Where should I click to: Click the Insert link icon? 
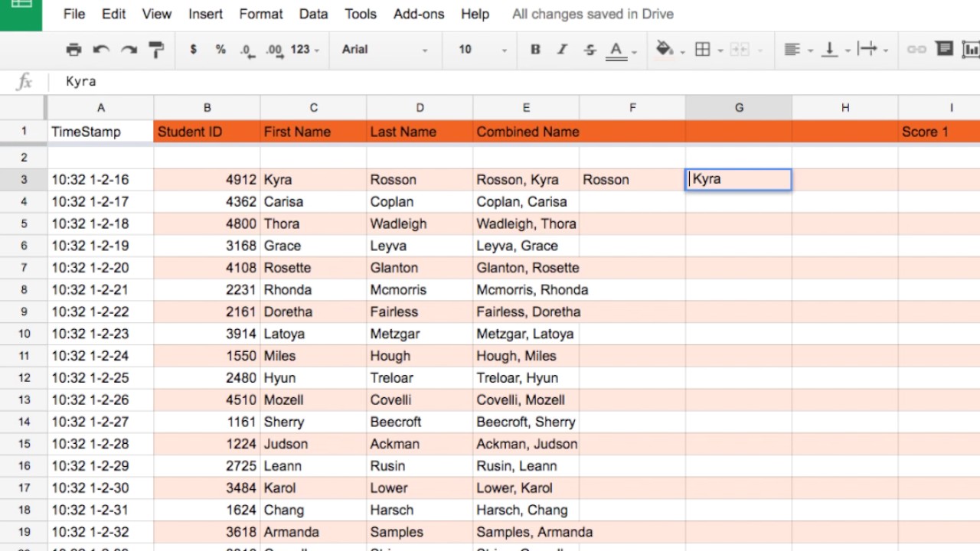click(916, 50)
